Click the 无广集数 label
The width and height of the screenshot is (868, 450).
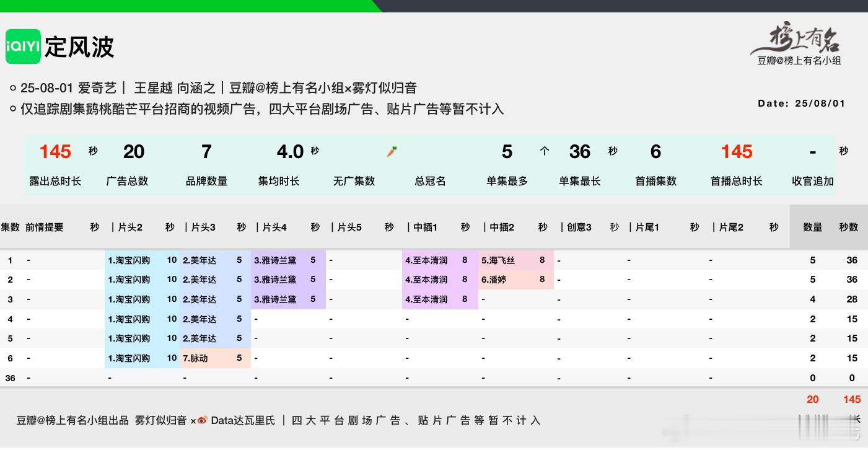(354, 181)
